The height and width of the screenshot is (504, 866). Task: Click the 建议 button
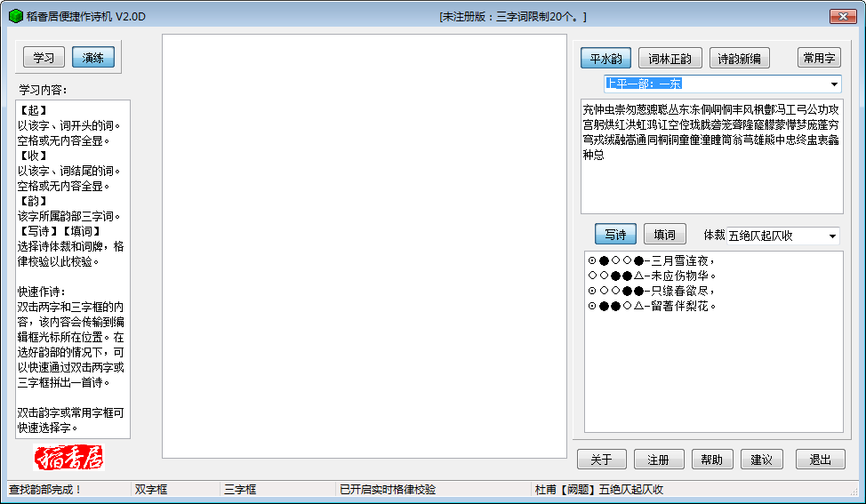click(x=762, y=460)
